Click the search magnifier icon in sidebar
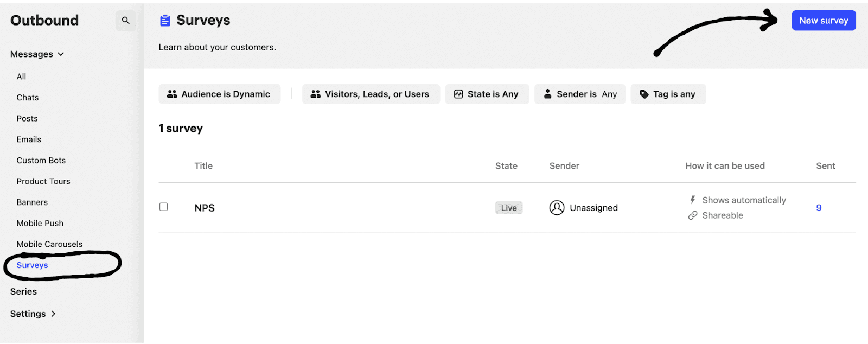868x344 pixels. click(125, 21)
